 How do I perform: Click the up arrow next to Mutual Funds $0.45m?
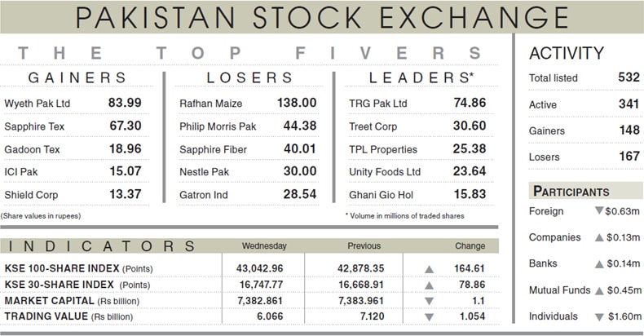click(x=599, y=290)
